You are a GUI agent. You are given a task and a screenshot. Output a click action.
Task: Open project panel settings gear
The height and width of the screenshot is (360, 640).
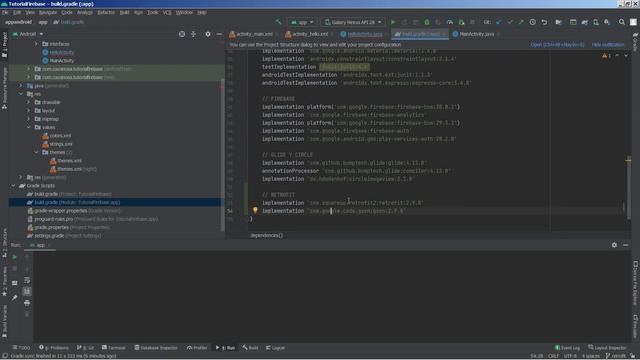208,34
